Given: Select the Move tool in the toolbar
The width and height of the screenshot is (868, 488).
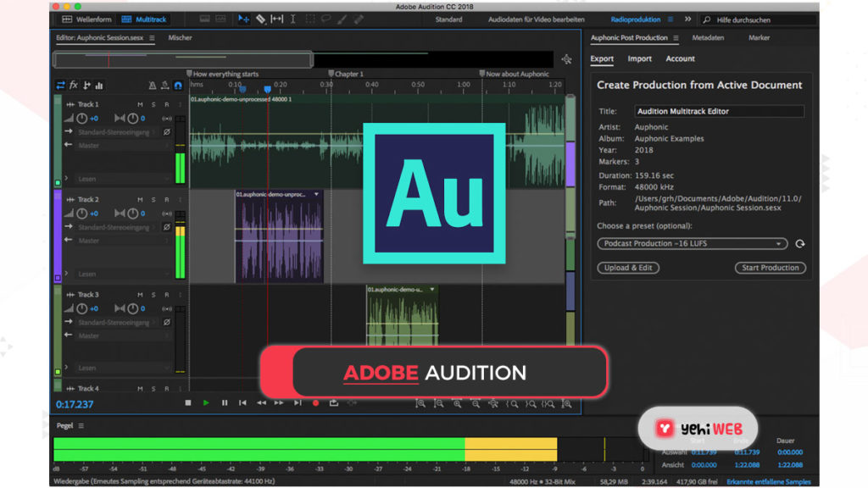Looking at the screenshot, I should tap(244, 19).
